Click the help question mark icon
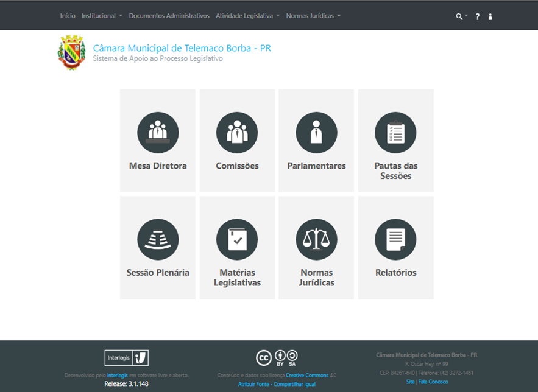Screen dimensions: 538x392 click(x=478, y=16)
